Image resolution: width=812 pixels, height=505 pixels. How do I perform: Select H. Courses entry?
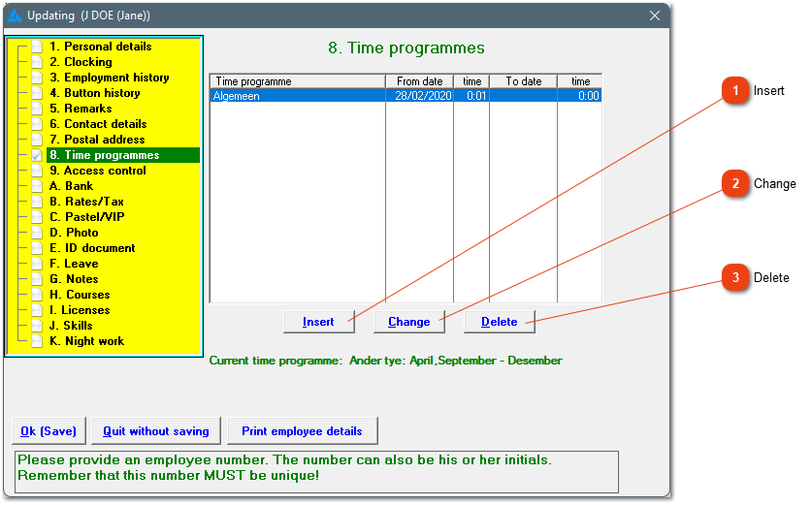click(x=80, y=295)
